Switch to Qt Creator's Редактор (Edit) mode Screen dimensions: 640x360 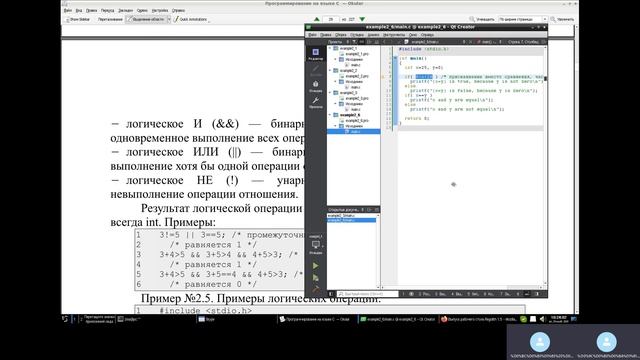pos(316,54)
